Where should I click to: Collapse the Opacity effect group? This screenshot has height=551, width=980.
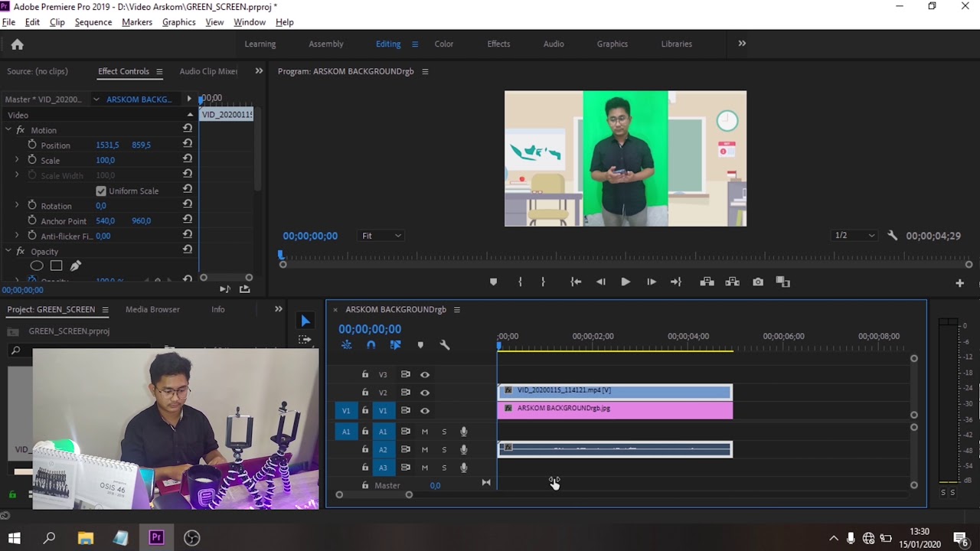pyautogui.click(x=8, y=251)
